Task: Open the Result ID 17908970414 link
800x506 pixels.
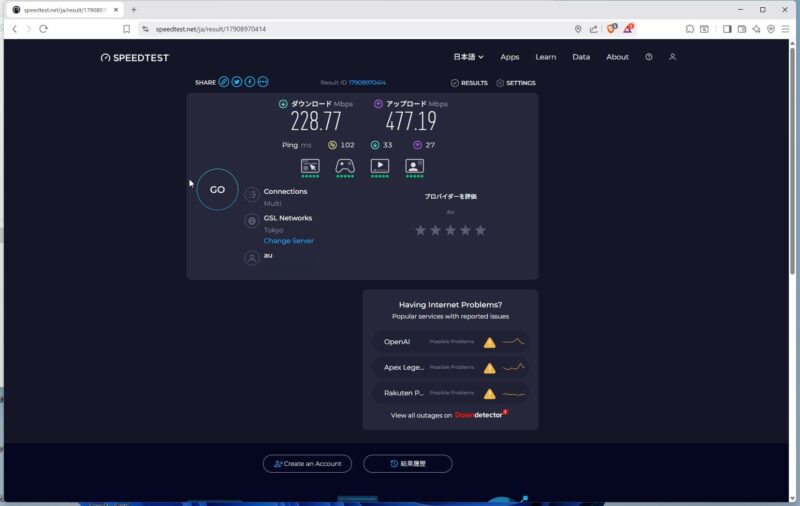Action: pyautogui.click(x=367, y=83)
